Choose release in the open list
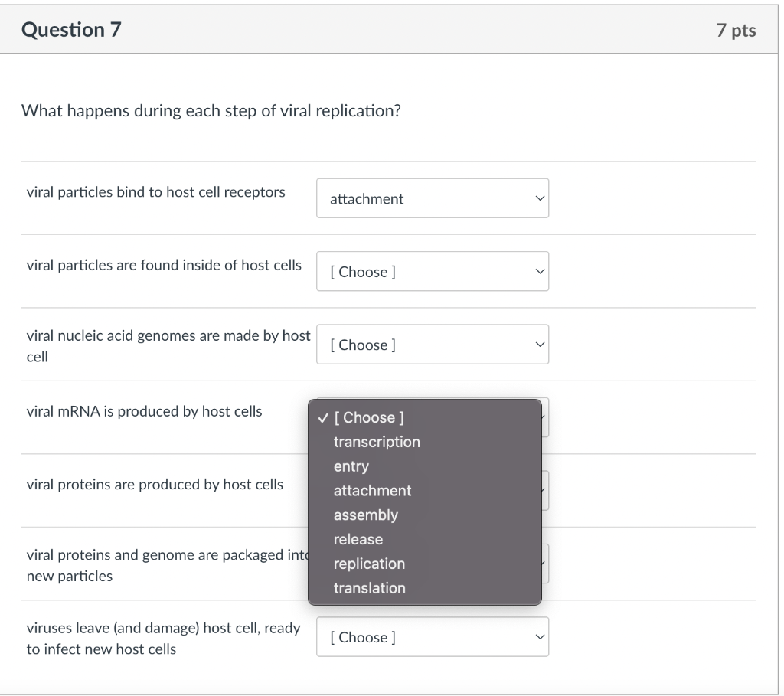 (358, 539)
